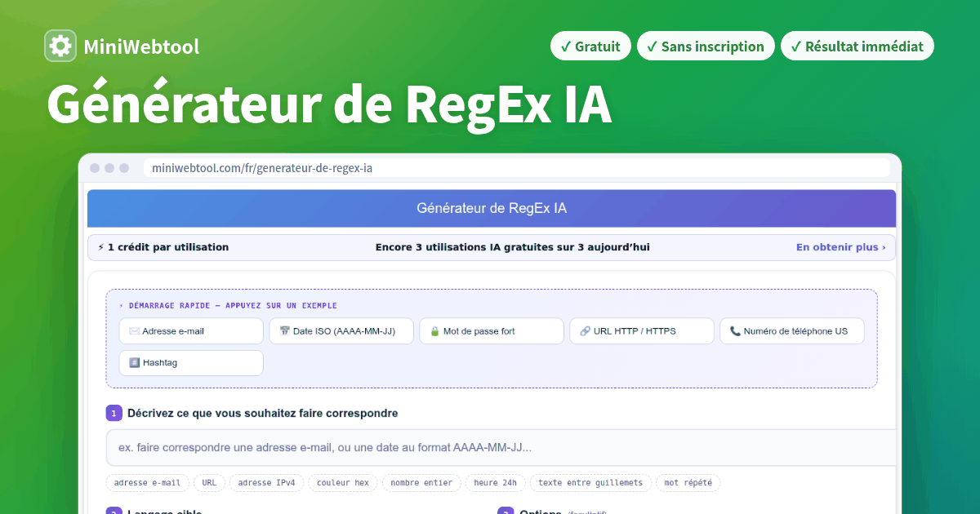This screenshot has height=514, width=980.
Task: Insert the texte entre guillemets chip
Action: click(590, 483)
